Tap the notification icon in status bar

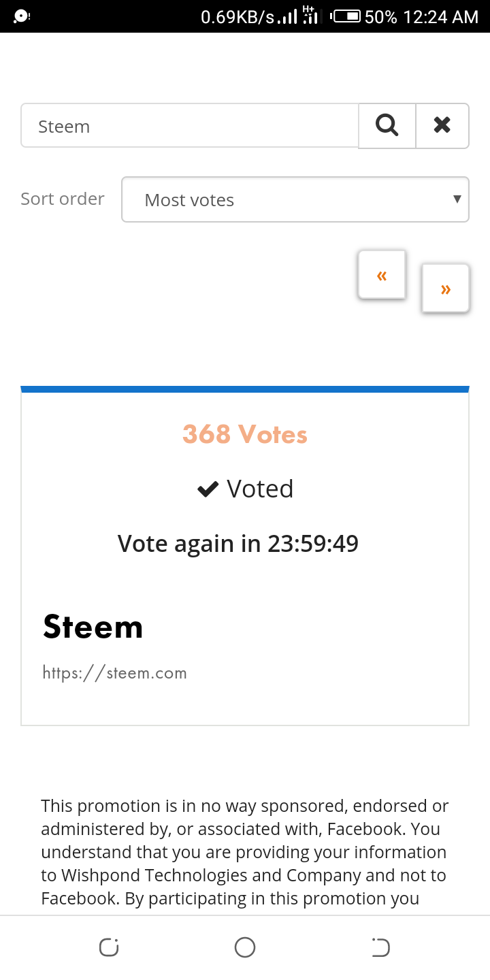coord(21,16)
